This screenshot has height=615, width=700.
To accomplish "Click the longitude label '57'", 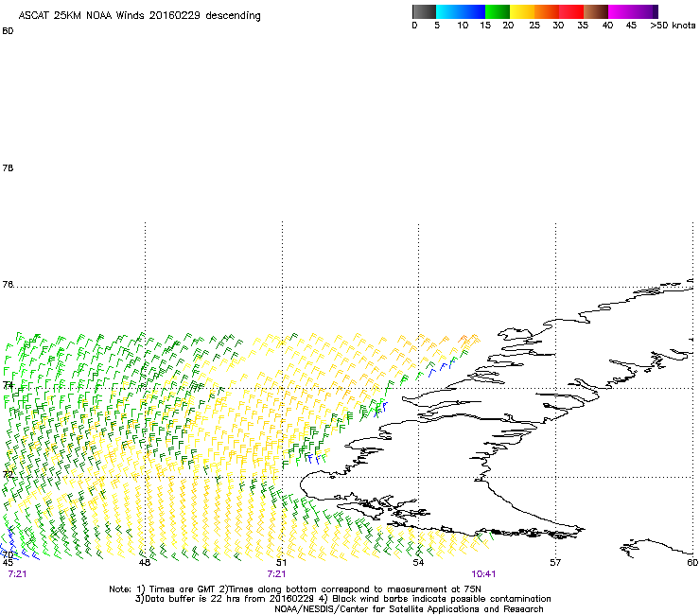I will [x=555, y=562].
